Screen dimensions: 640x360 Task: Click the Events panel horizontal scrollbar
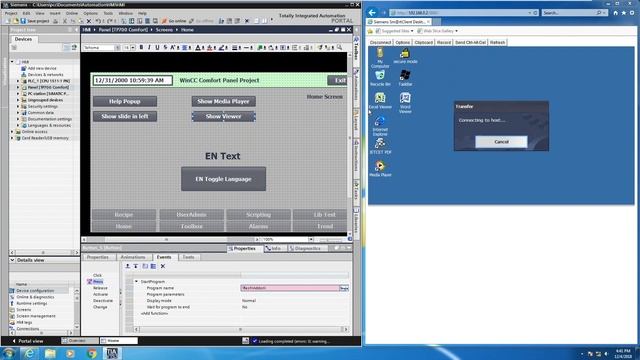(241, 329)
